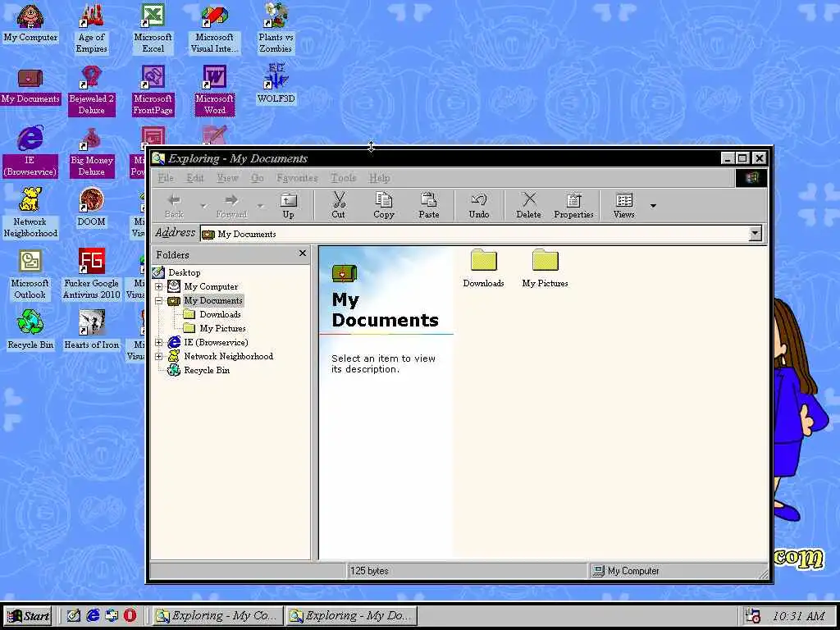Launch Plants vs Zombies shortcut

click(x=276, y=29)
